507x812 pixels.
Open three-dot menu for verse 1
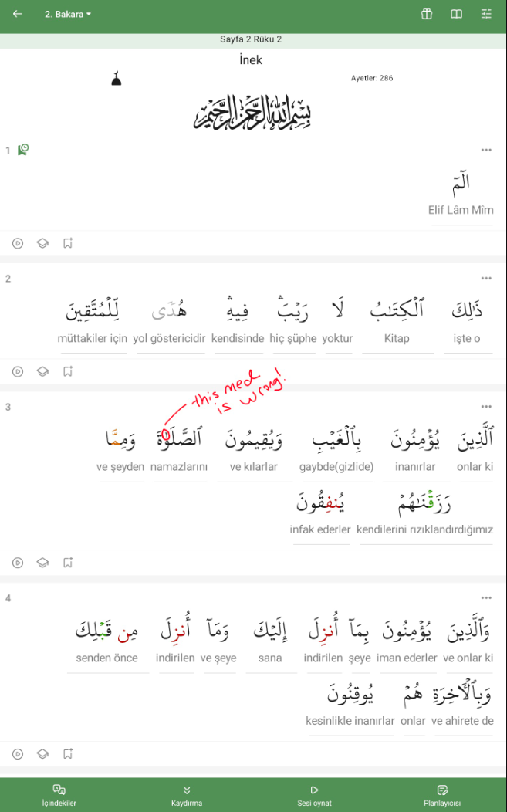click(485, 151)
